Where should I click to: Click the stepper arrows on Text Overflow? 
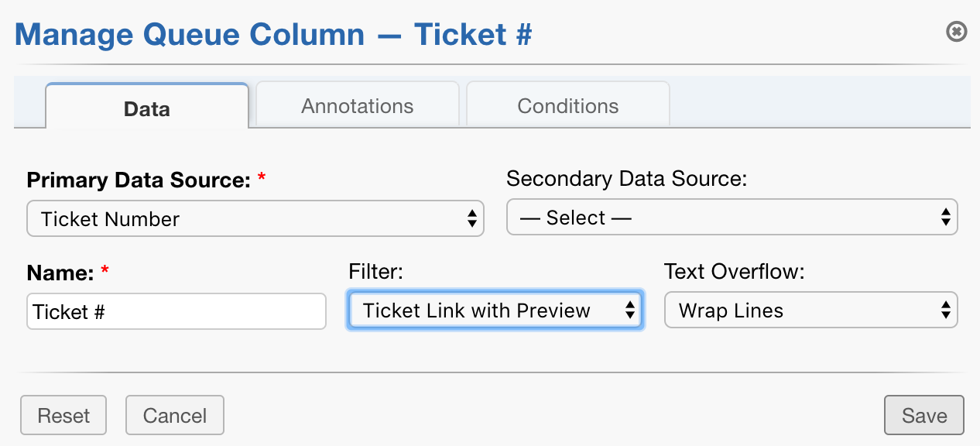(x=945, y=310)
